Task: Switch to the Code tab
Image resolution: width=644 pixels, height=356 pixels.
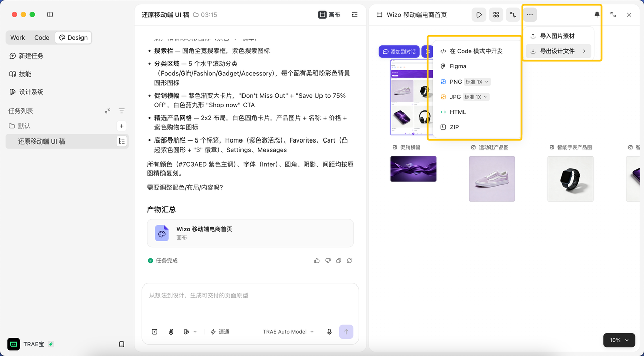Action: 42,38
